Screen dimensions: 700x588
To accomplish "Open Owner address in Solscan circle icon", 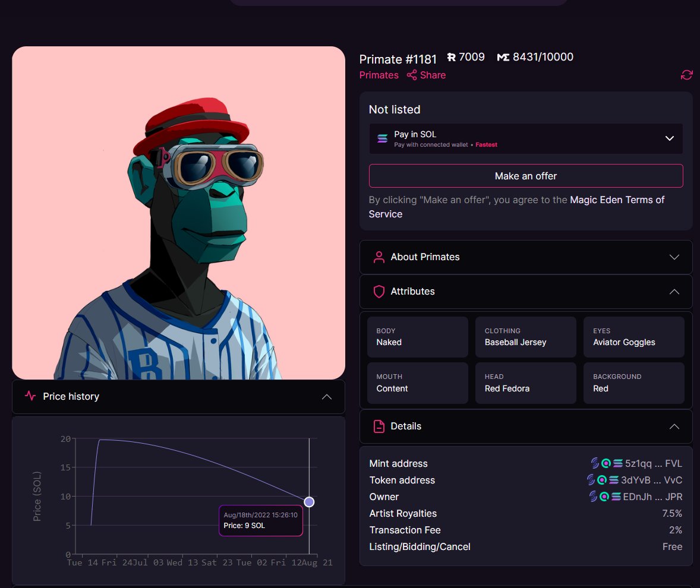I will click(604, 497).
